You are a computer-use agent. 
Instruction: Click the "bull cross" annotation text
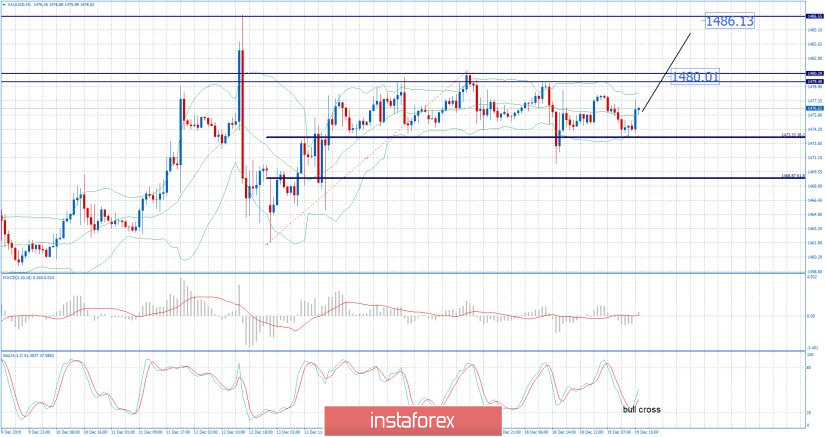tap(641, 410)
